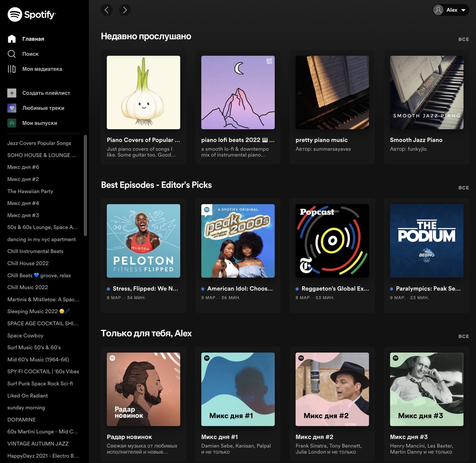Open Smooth Jazz Piano cover
Viewport: 476px width, 463px height.
[x=427, y=92]
